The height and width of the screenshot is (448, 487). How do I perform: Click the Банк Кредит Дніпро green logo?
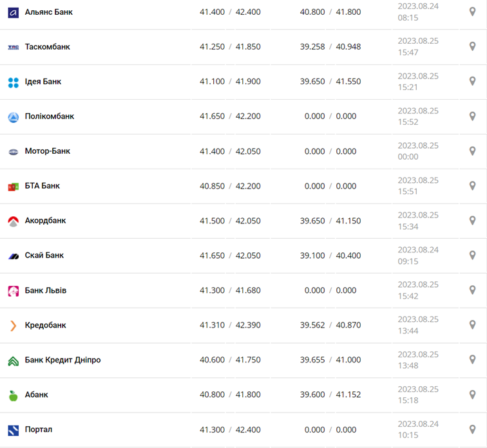[x=14, y=360]
